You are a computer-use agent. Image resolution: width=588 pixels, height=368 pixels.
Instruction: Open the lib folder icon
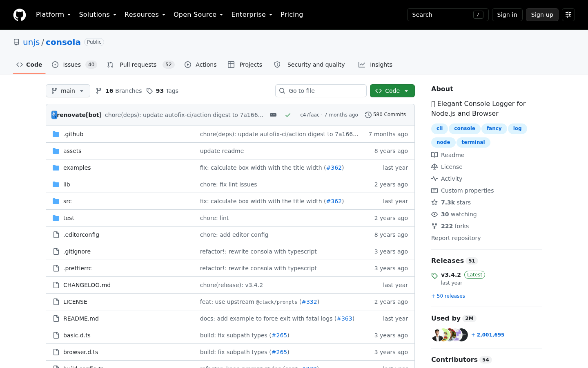(56, 184)
